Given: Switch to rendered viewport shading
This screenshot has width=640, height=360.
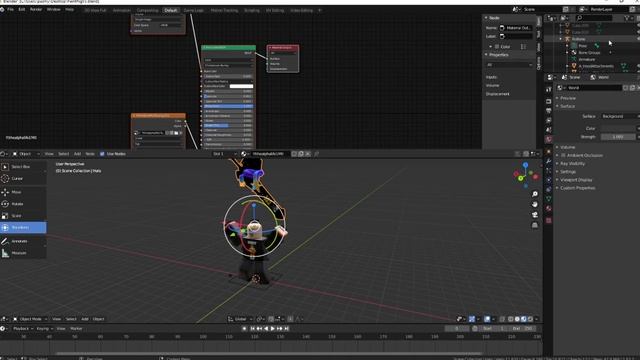Looking at the screenshot, I should tap(530, 319).
